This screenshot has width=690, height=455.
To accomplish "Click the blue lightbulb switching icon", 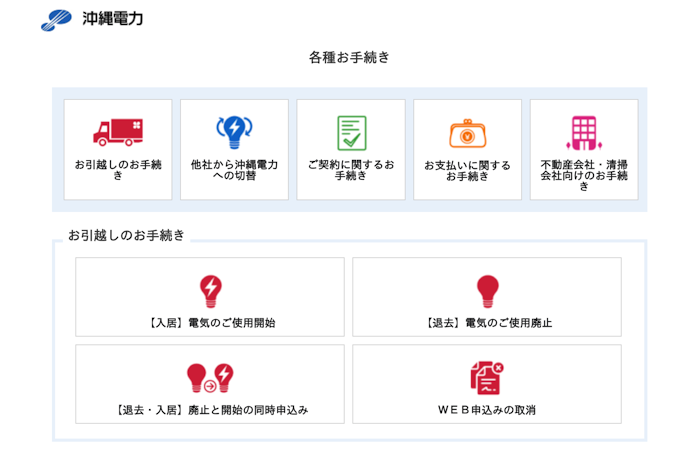I will pos(235,132).
